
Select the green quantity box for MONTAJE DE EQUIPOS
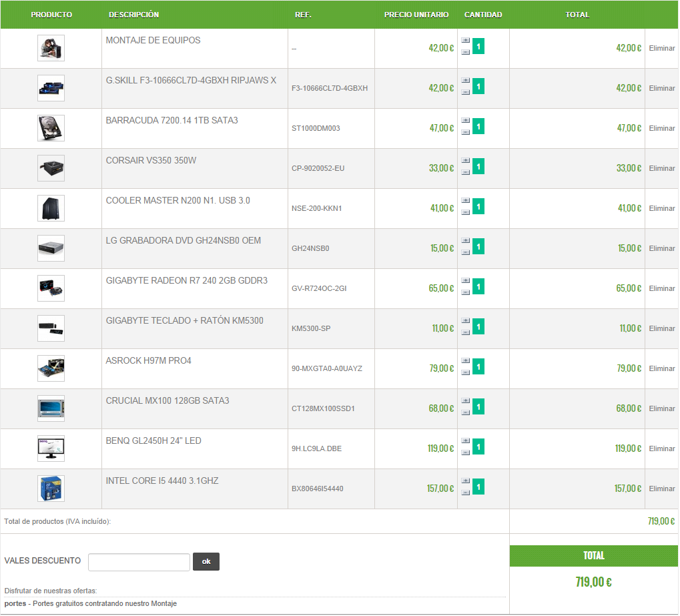click(x=478, y=47)
